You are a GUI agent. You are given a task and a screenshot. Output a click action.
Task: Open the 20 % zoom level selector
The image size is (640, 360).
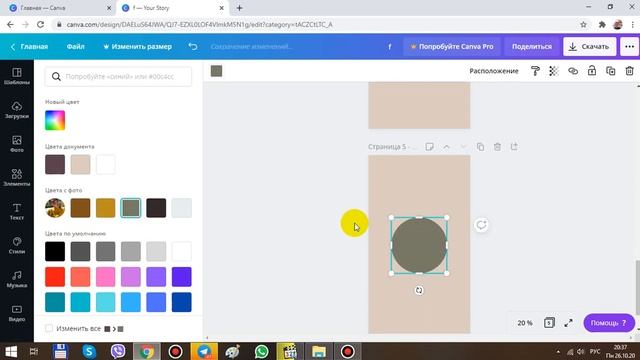click(524, 323)
